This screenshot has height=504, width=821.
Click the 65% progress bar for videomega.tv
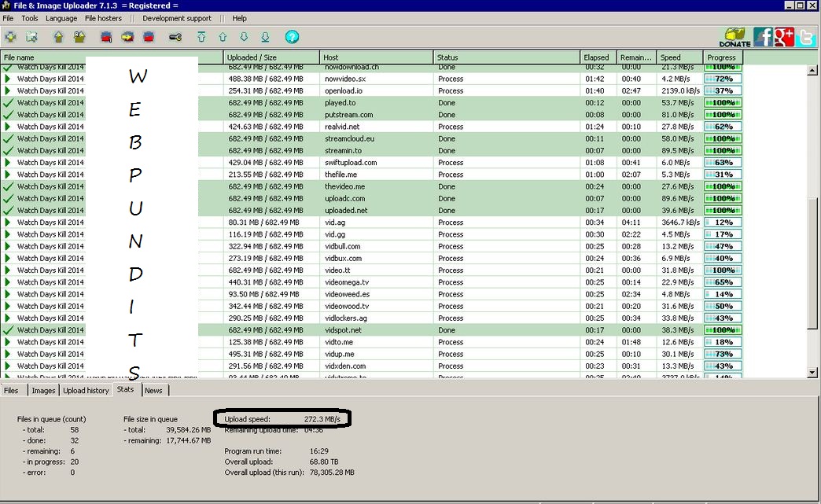tap(723, 282)
